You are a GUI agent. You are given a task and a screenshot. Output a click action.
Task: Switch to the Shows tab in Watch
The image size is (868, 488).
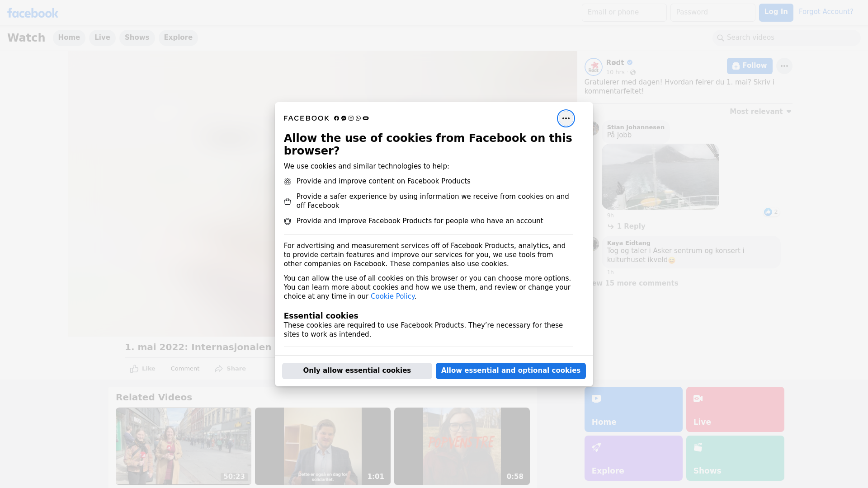[137, 38]
